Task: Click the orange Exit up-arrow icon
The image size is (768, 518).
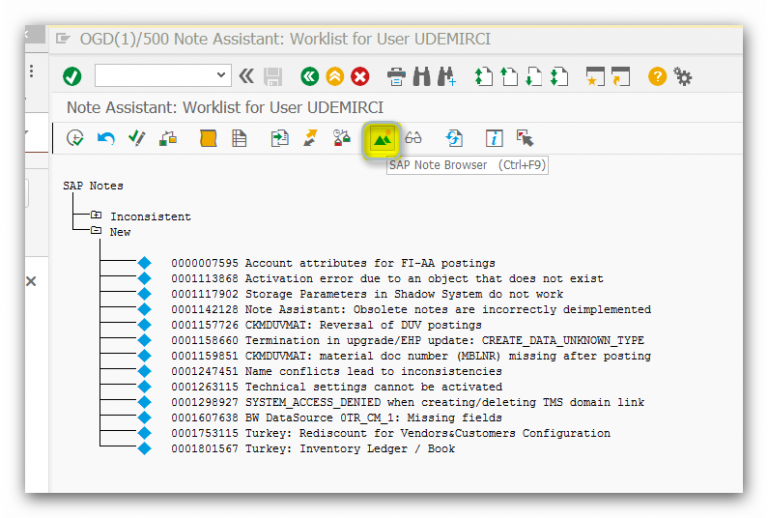Action: point(335,77)
